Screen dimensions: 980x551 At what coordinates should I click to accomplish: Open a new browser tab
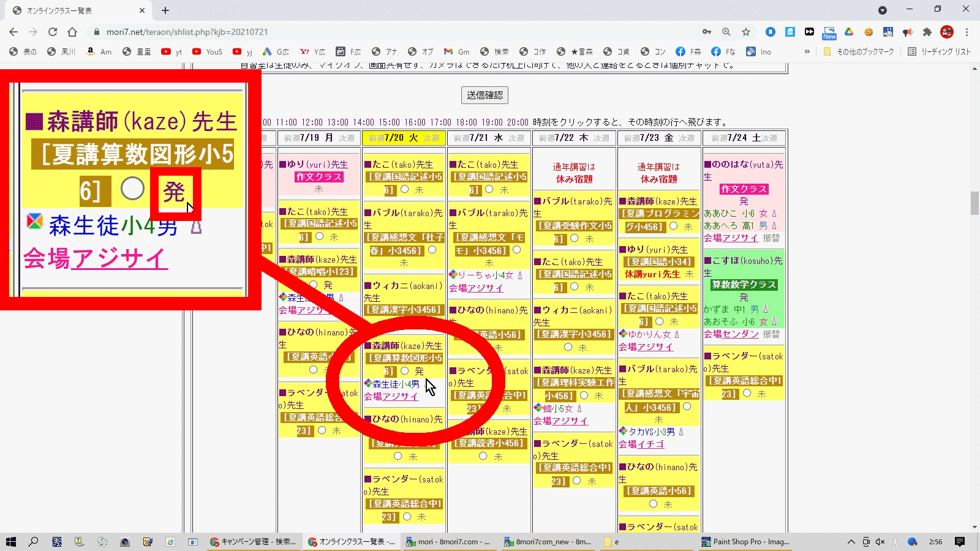pyautogui.click(x=165, y=10)
